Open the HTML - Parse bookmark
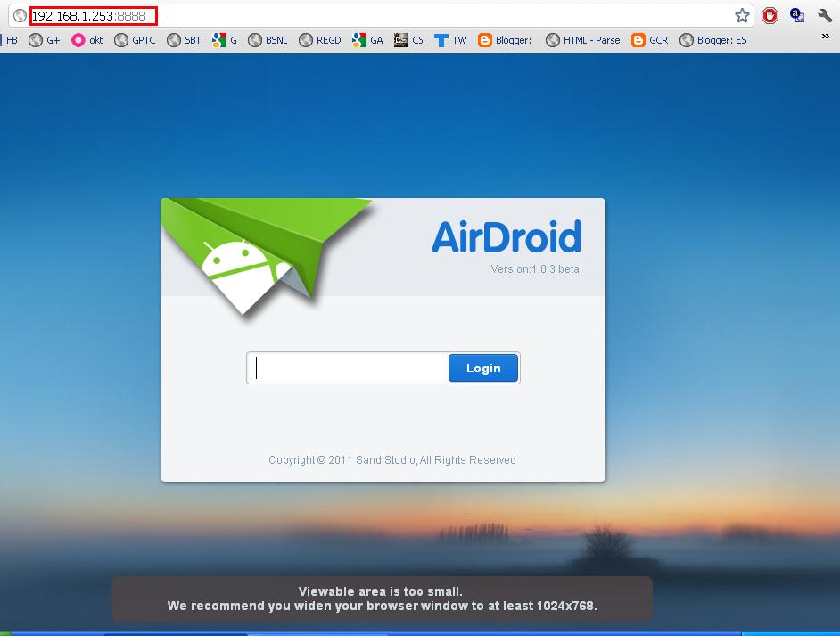840x636 pixels. pyautogui.click(x=583, y=40)
